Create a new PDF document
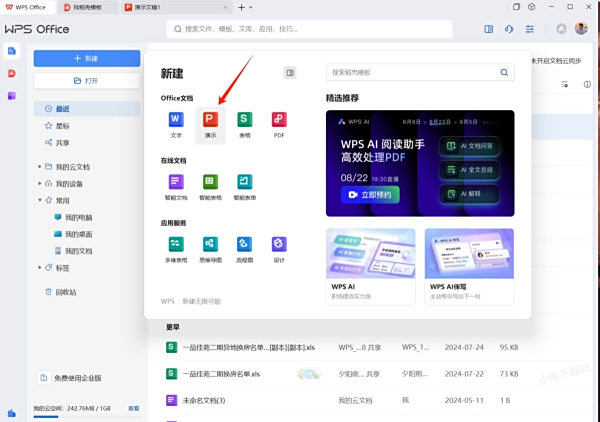Screen dimensions: 600x422 tap(279, 125)
